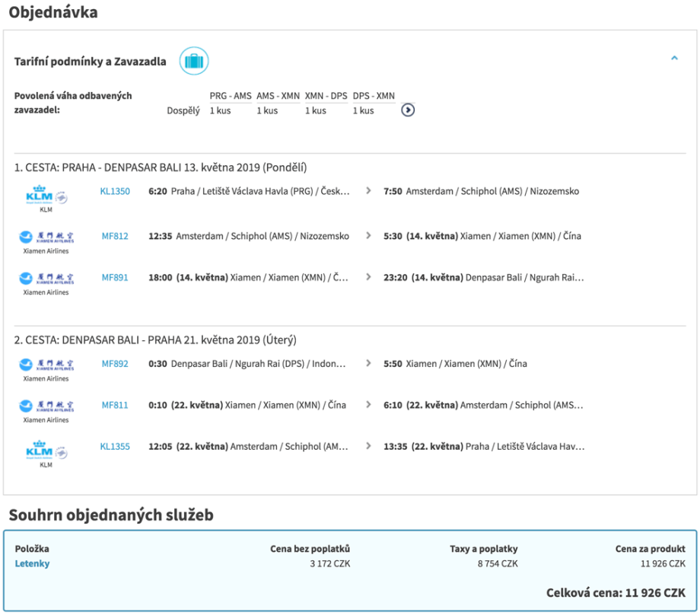Click the Tarifní podmínky a Zavazadla heading

click(x=91, y=62)
